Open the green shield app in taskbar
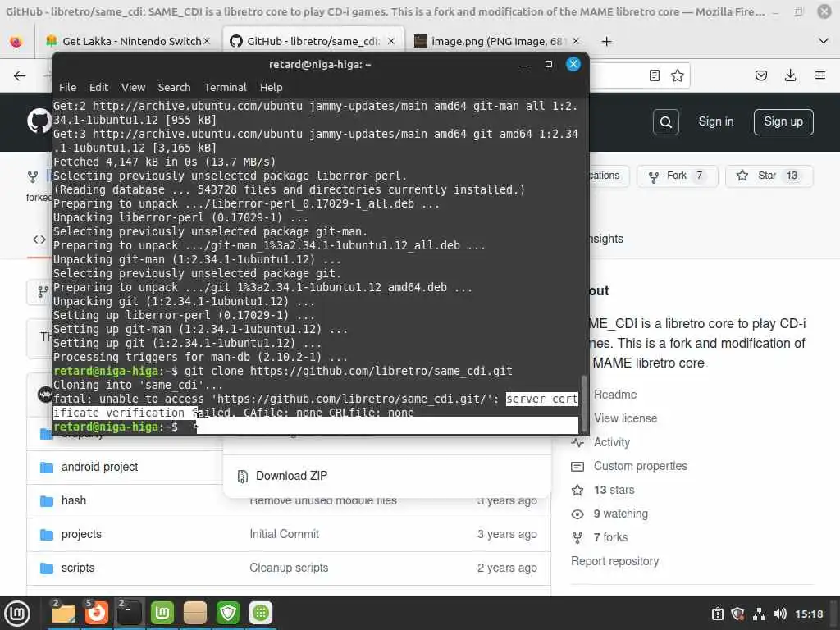 (x=228, y=613)
